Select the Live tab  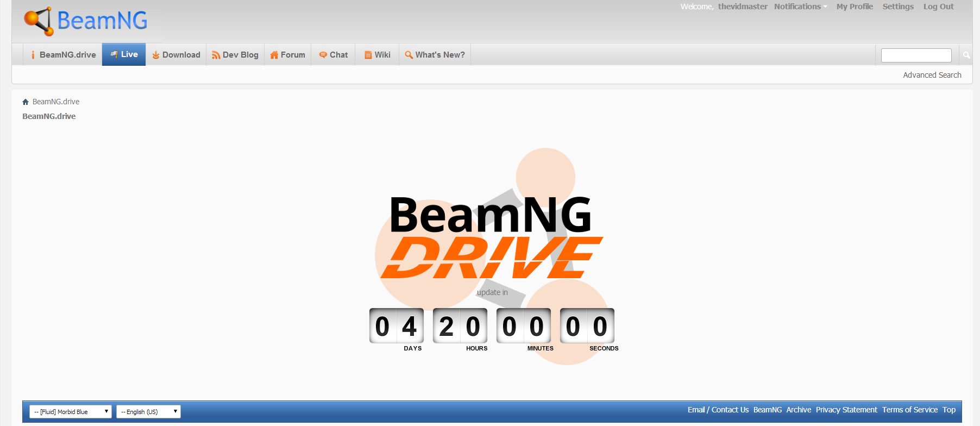(x=124, y=54)
